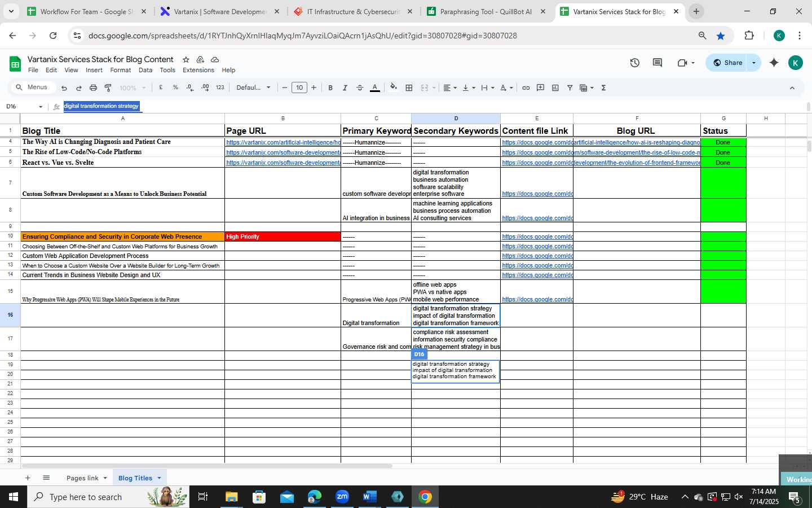This screenshot has height=508, width=812.
Task: Bookmark star in the address bar
Action: [721, 36]
